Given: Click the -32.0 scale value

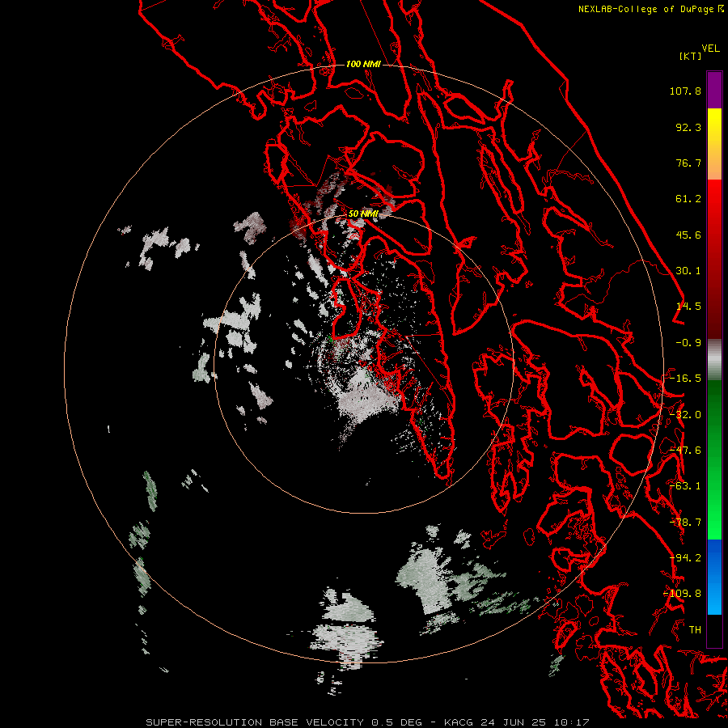Looking at the screenshot, I should coord(685,415).
